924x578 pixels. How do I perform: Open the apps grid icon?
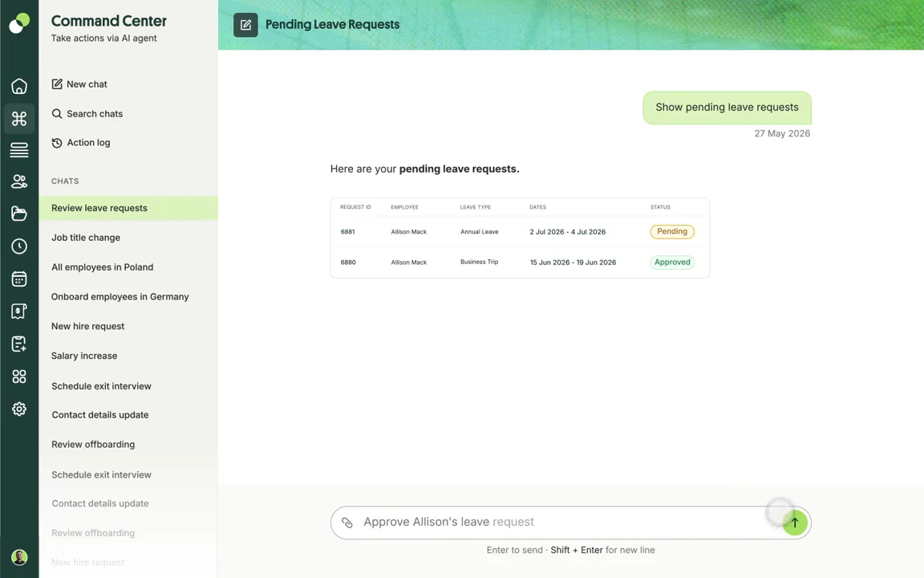tap(19, 377)
